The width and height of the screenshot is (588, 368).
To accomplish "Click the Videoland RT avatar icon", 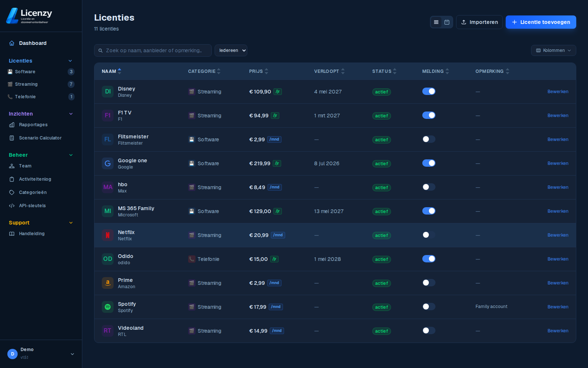I will point(108,331).
